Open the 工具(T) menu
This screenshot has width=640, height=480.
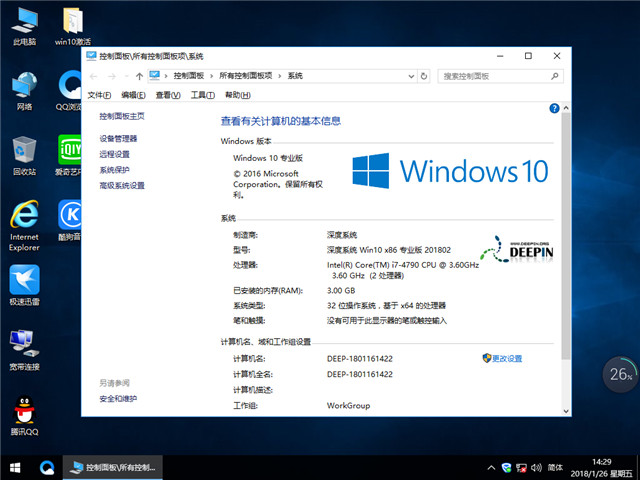(x=203, y=95)
